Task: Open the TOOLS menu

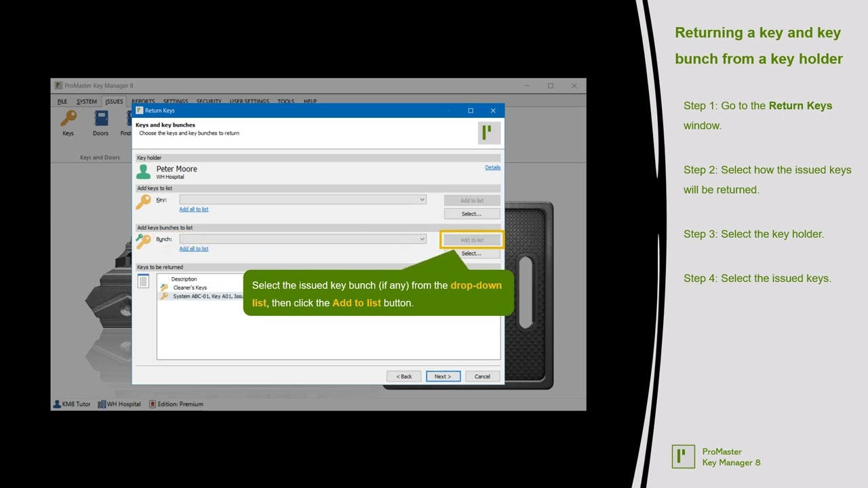Action: (285, 102)
